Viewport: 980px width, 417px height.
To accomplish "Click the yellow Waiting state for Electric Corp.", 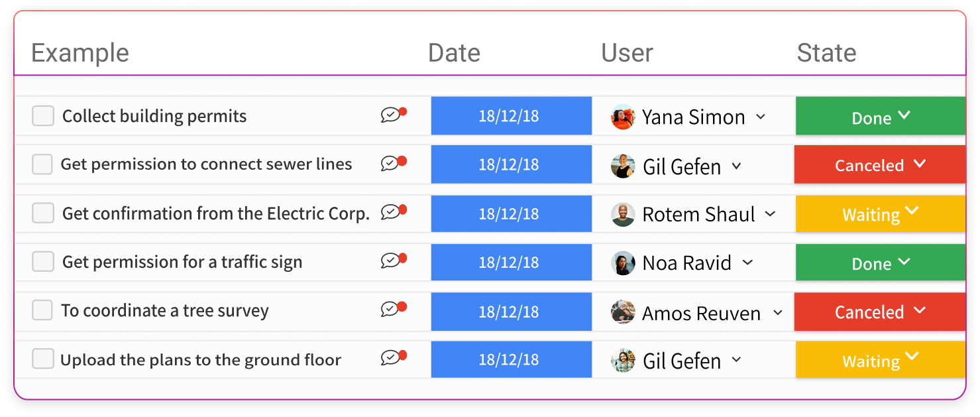I will (x=881, y=213).
